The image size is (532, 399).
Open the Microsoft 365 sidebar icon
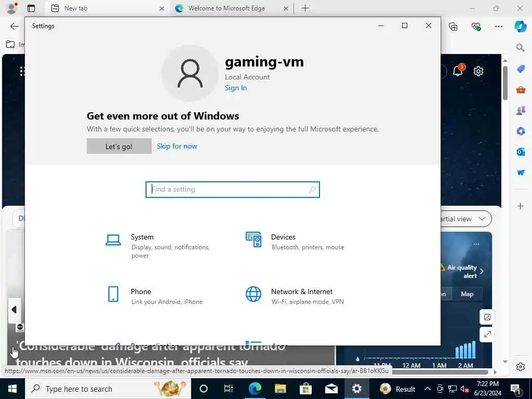[x=521, y=131]
